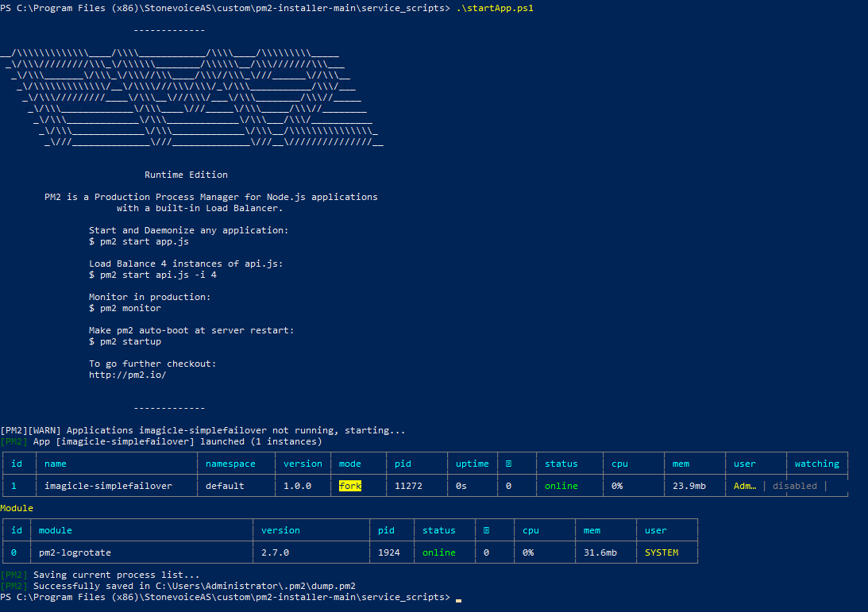
Task: Click the yellow Module section label
Action: coord(17,507)
